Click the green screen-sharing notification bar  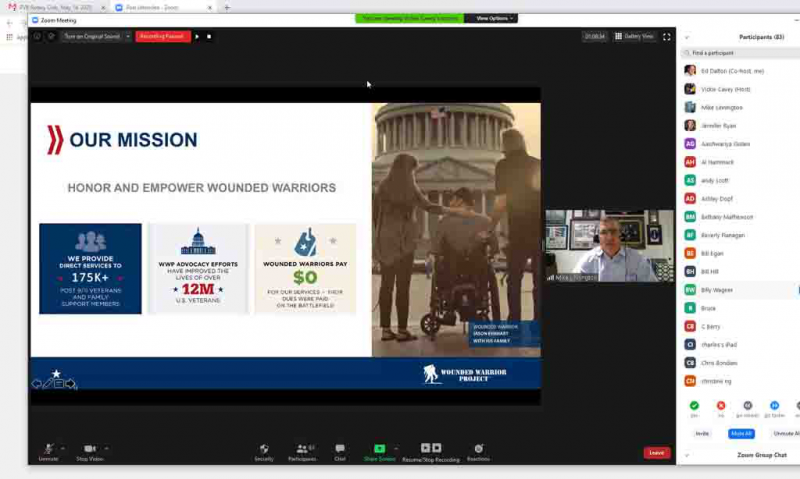click(x=410, y=18)
